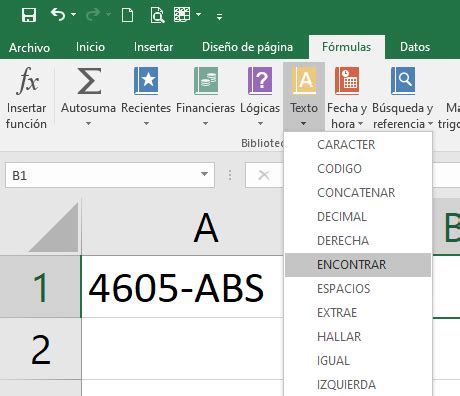This screenshot has height=396, width=460.
Task: Choose EXTRAE from the Texto menu
Action: [358, 313]
